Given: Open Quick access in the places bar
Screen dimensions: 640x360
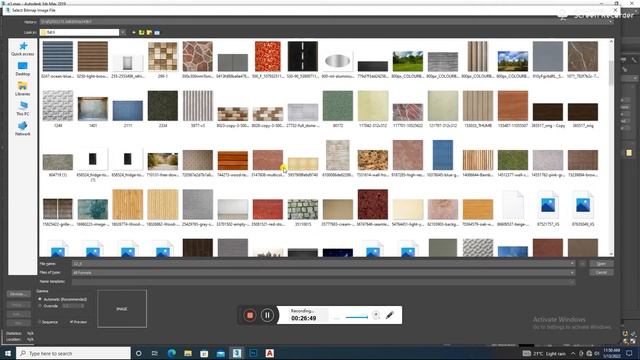Looking at the screenshot, I should tap(23, 49).
